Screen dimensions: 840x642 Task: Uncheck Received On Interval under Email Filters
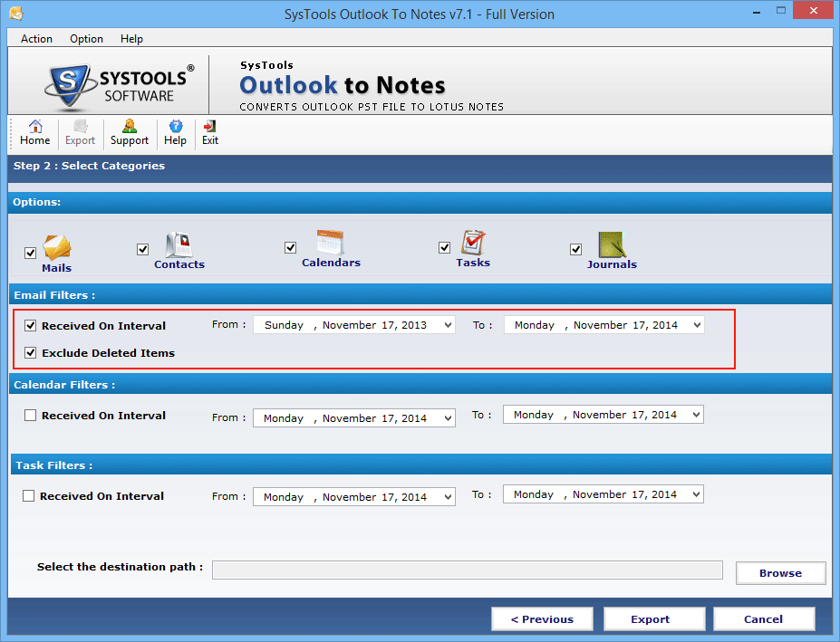tap(32, 325)
